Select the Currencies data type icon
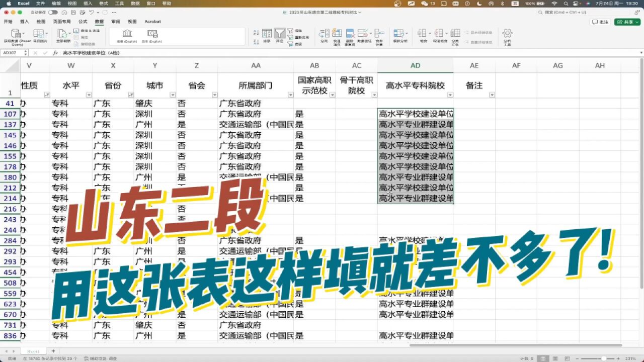 (152, 34)
